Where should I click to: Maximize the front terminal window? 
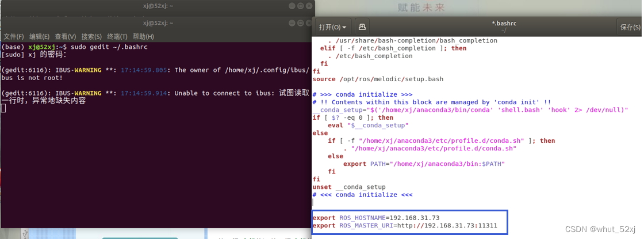click(x=300, y=24)
